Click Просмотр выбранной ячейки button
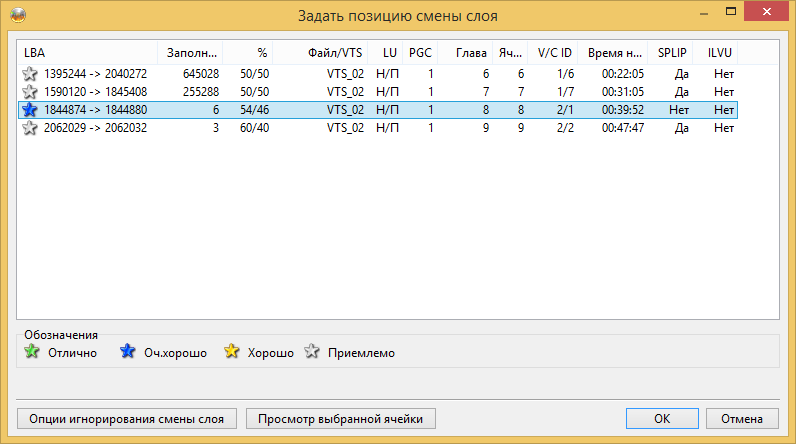Screen dimensions: 796x444 341,419
